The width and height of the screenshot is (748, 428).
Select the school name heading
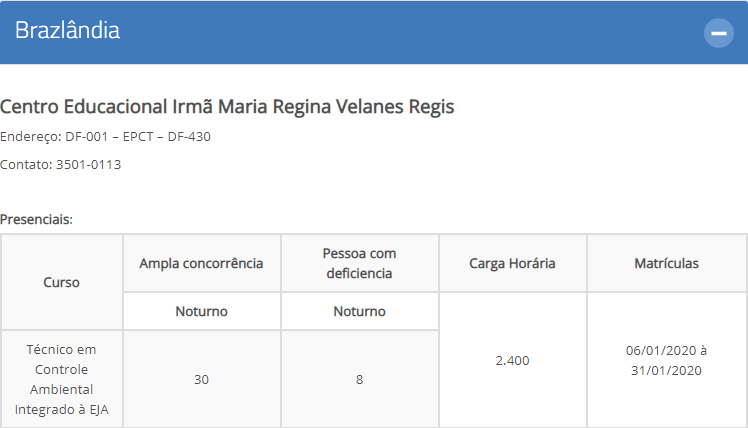227,106
